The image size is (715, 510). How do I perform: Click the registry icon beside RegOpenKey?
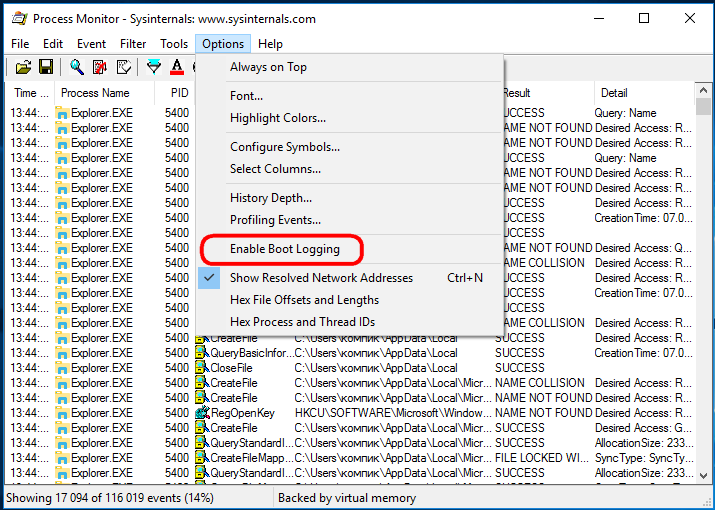pyautogui.click(x=202, y=413)
